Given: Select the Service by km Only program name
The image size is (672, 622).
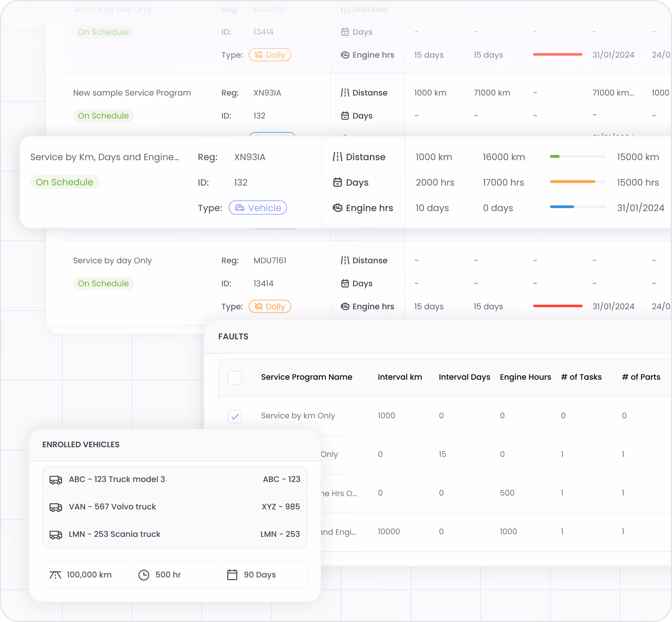Looking at the screenshot, I should (x=298, y=415).
